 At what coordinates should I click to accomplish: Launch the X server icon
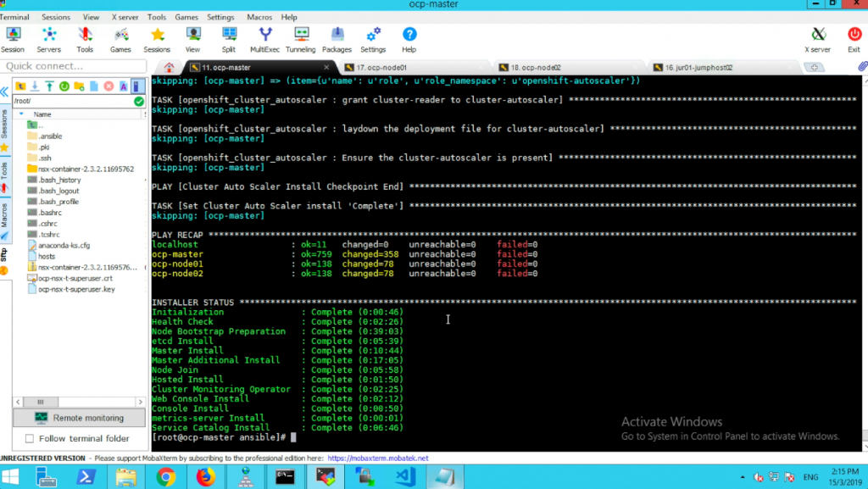(818, 40)
